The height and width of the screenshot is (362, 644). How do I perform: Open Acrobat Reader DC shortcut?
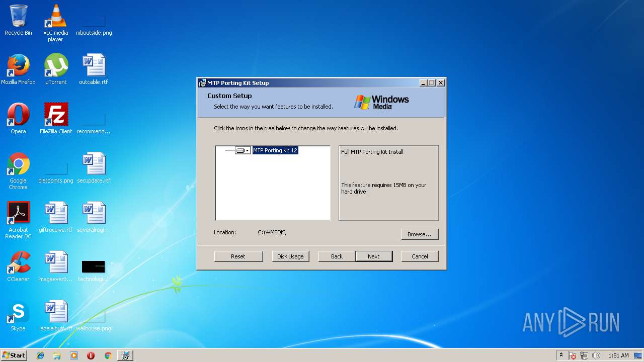point(18,220)
